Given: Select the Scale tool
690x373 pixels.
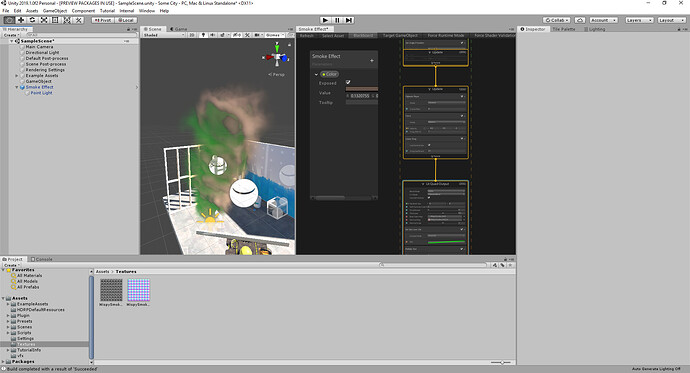Looking at the screenshot, I should 44,20.
